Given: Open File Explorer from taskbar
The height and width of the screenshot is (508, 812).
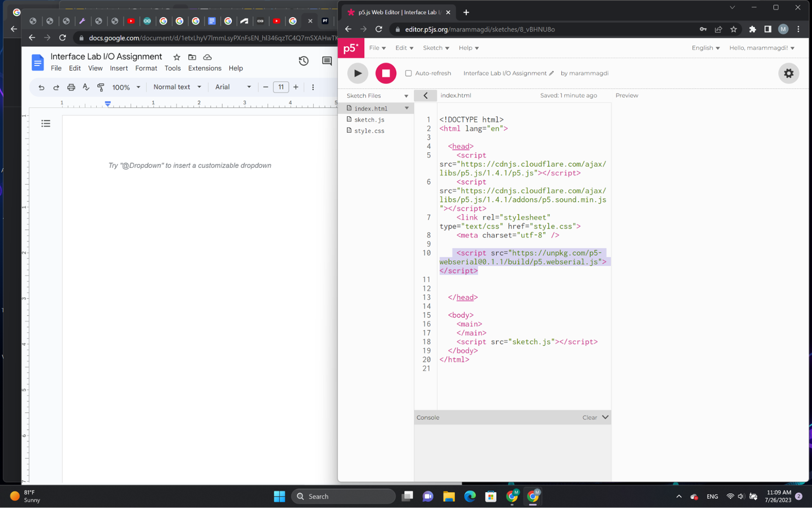Looking at the screenshot, I should click(x=449, y=496).
